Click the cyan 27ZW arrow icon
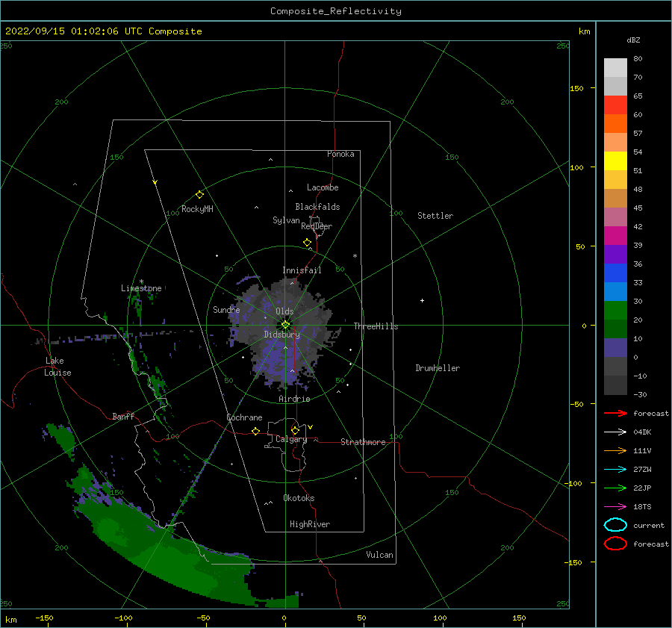672x628 pixels. (615, 470)
